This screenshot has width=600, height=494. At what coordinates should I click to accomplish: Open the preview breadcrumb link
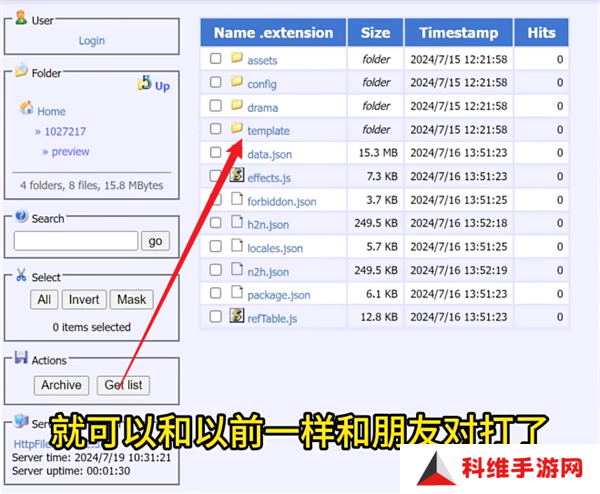(x=70, y=152)
